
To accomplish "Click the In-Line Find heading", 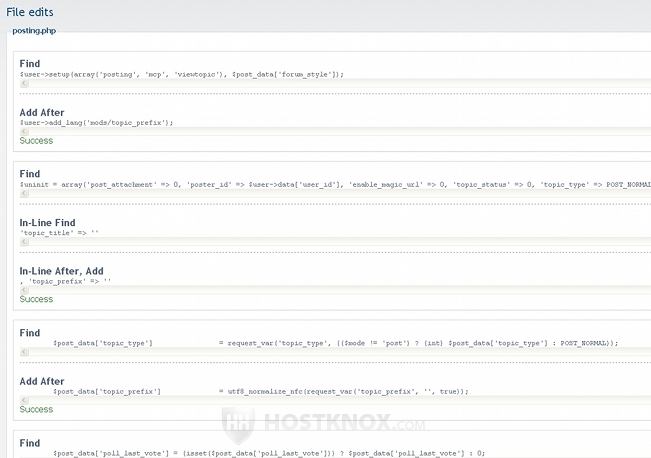I will (47, 222).
